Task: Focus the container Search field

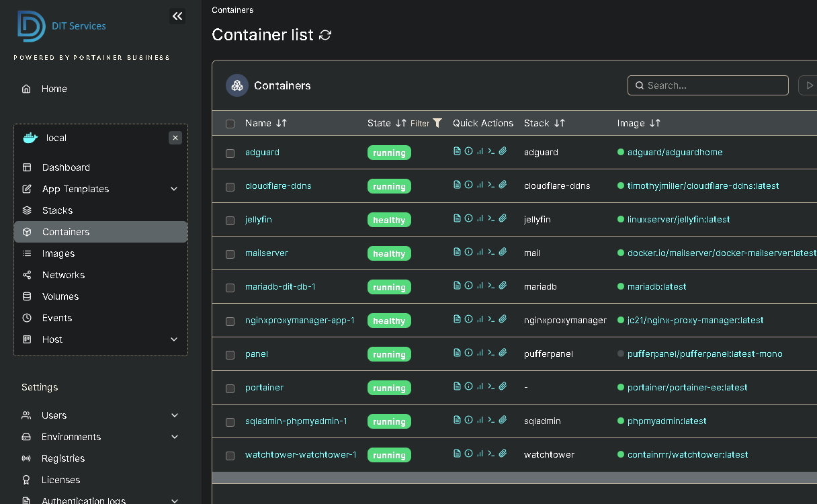Action: [708, 85]
